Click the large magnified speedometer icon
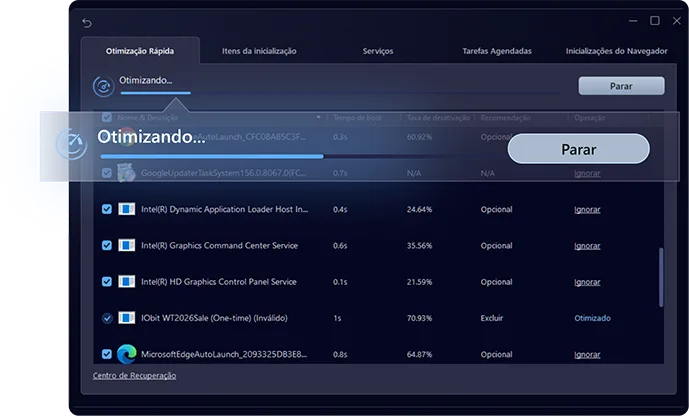This screenshot has height=416, width=689. click(x=71, y=144)
